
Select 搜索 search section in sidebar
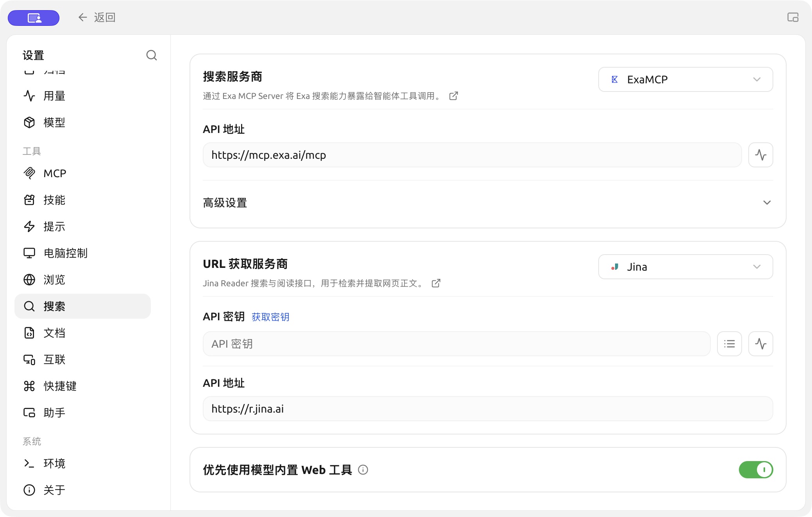[82, 306]
